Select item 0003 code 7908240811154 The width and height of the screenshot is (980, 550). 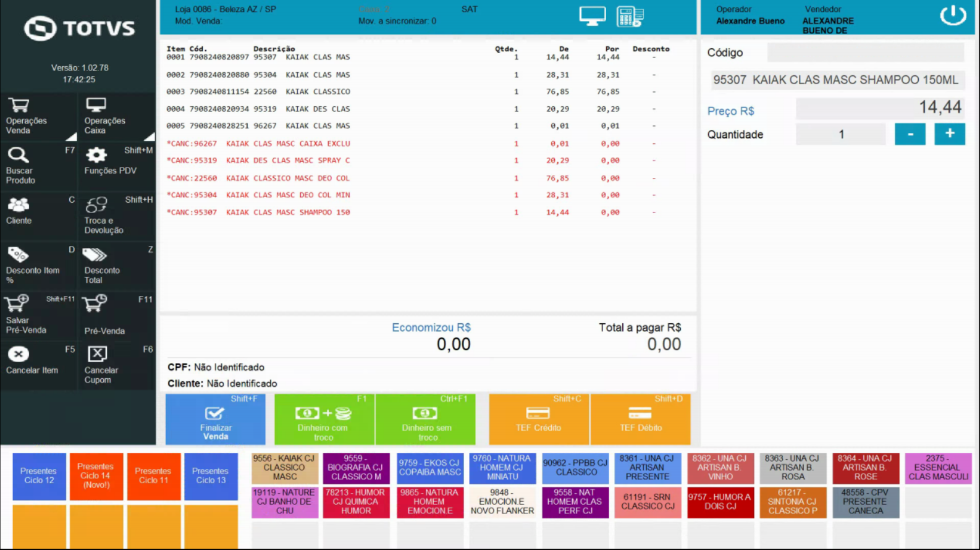click(x=418, y=91)
